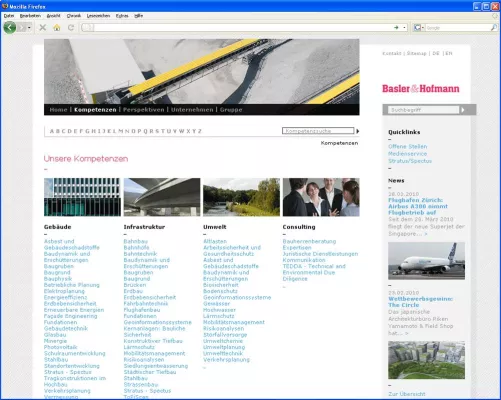Open the Photovoltaik link
501x400 pixels.
[60, 347]
